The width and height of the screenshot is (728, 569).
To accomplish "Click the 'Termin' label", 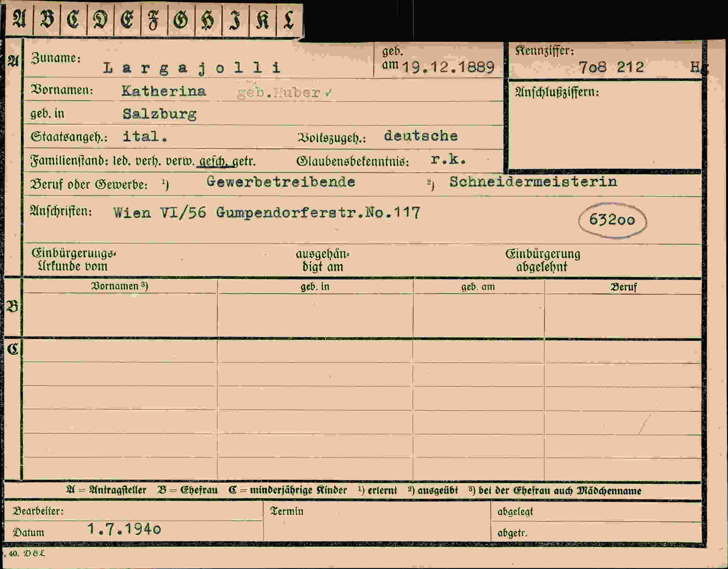I will [x=287, y=511].
